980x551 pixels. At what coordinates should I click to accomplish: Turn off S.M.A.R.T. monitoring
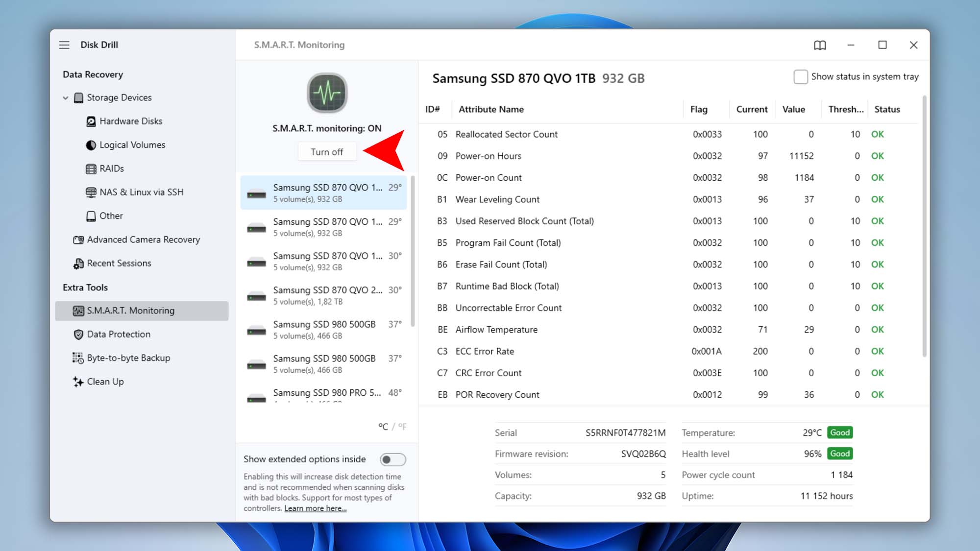pyautogui.click(x=327, y=151)
